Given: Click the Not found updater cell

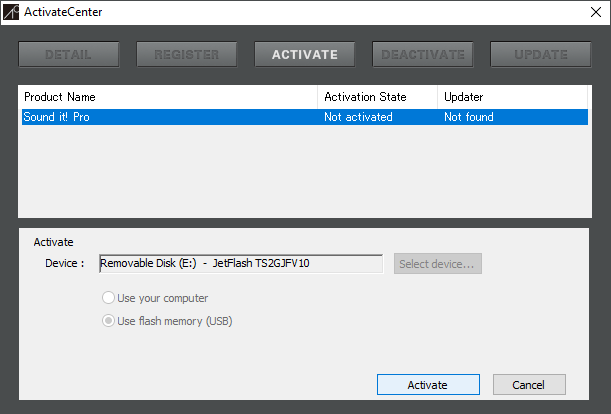Looking at the screenshot, I should (x=469, y=117).
